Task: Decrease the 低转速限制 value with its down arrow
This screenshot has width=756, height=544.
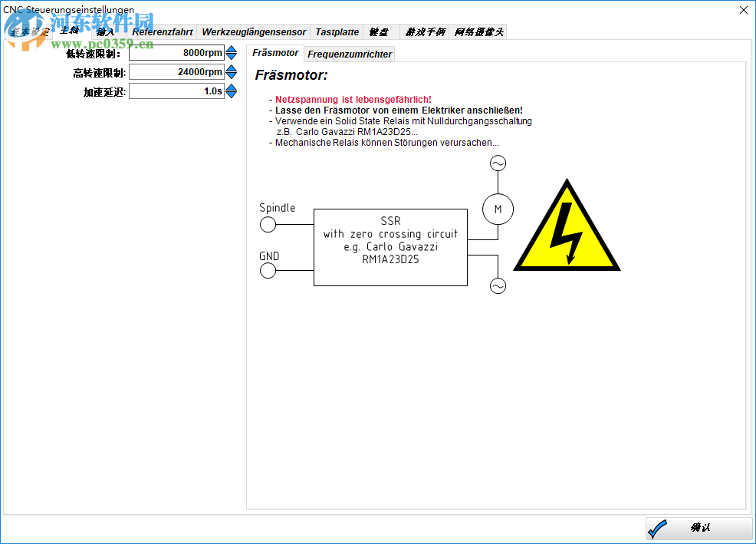Action: 232,57
